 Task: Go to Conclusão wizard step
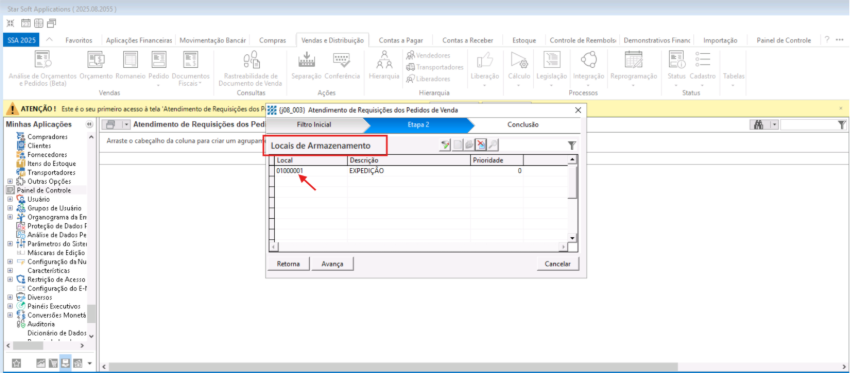coord(523,124)
